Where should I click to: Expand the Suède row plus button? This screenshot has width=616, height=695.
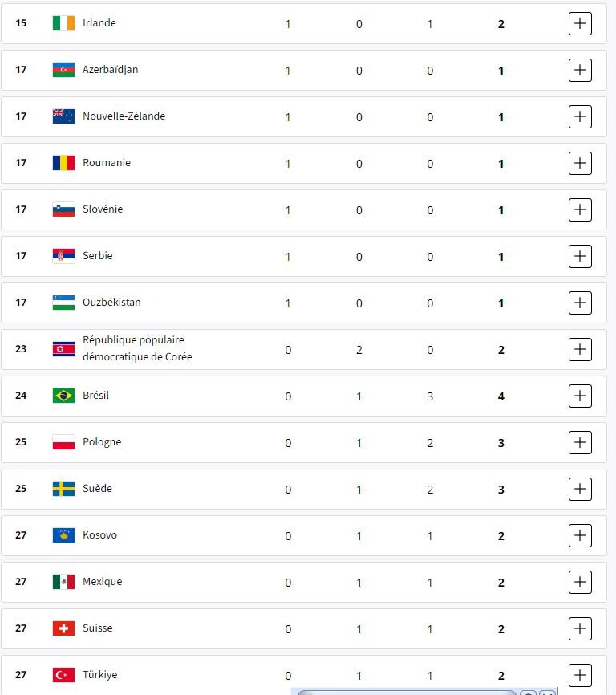pyautogui.click(x=580, y=489)
